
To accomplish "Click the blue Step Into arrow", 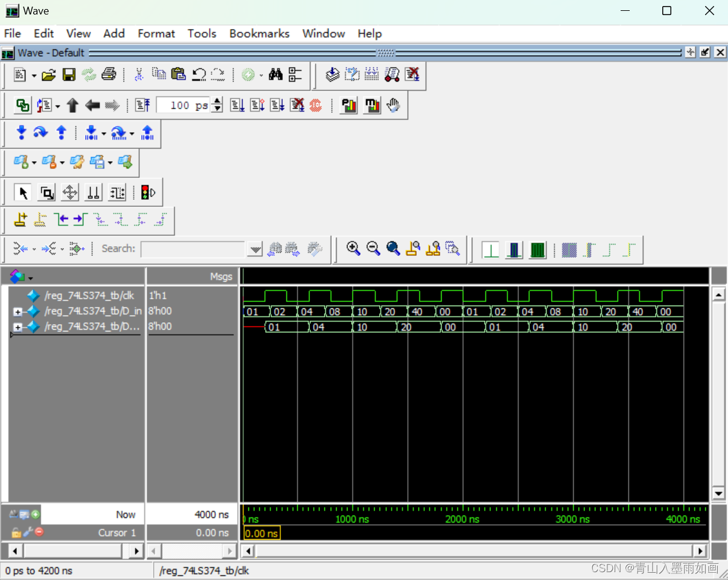I will click(22, 132).
